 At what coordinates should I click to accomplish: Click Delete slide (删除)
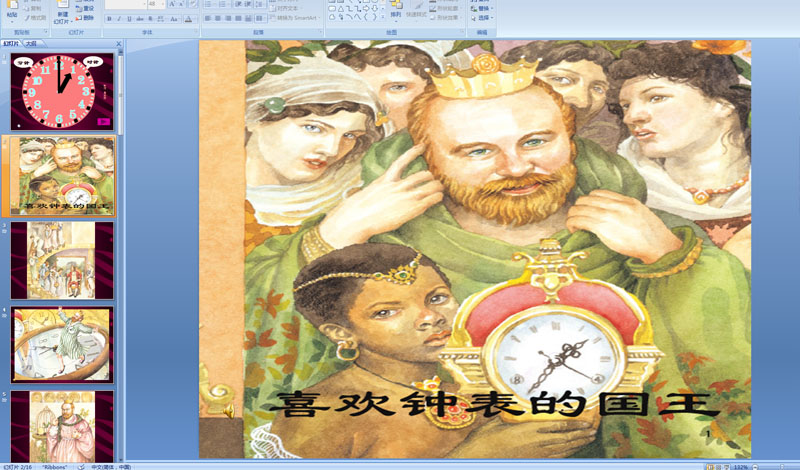85,18
